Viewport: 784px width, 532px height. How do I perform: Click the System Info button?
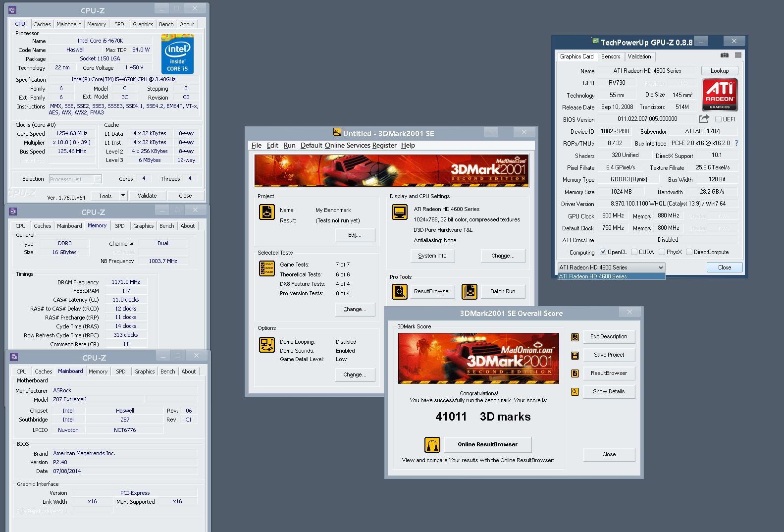click(432, 256)
